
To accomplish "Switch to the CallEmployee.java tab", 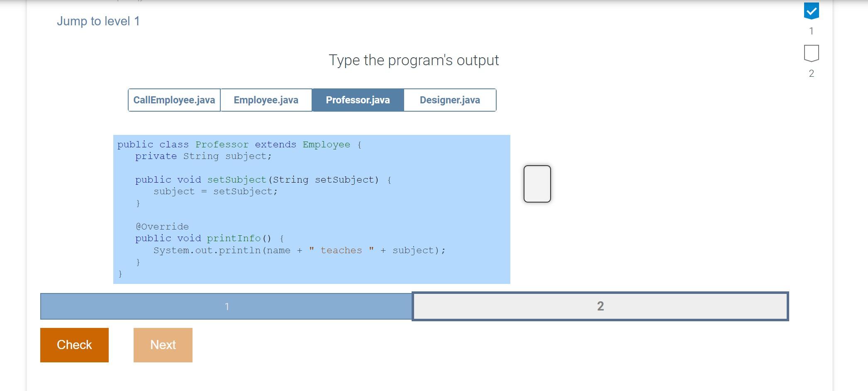I will click(x=174, y=100).
